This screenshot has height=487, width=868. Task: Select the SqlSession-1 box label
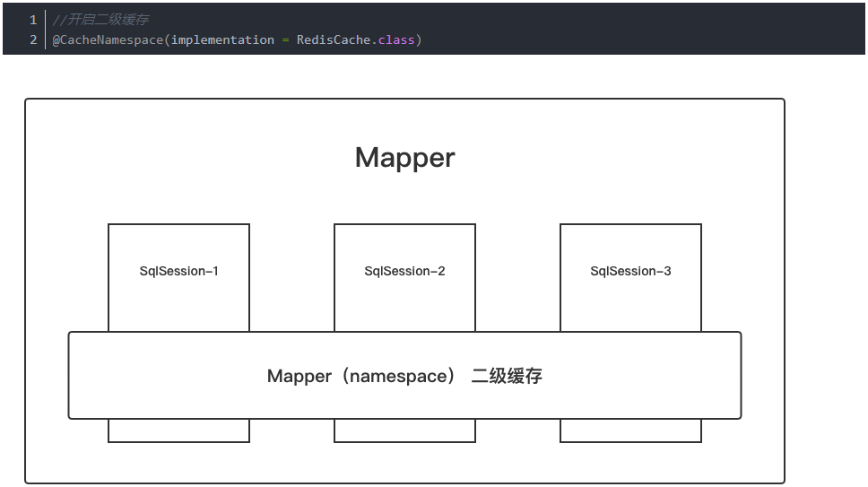(178, 272)
